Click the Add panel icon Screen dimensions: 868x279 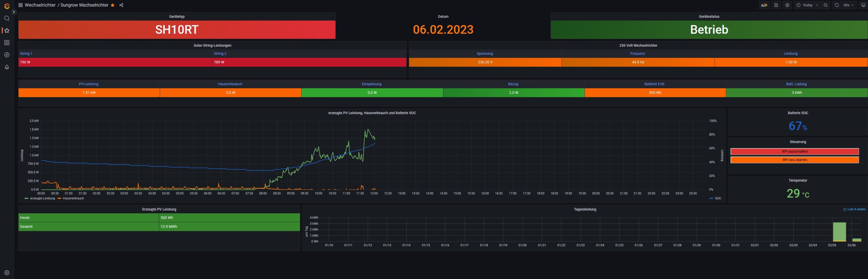click(764, 5)
